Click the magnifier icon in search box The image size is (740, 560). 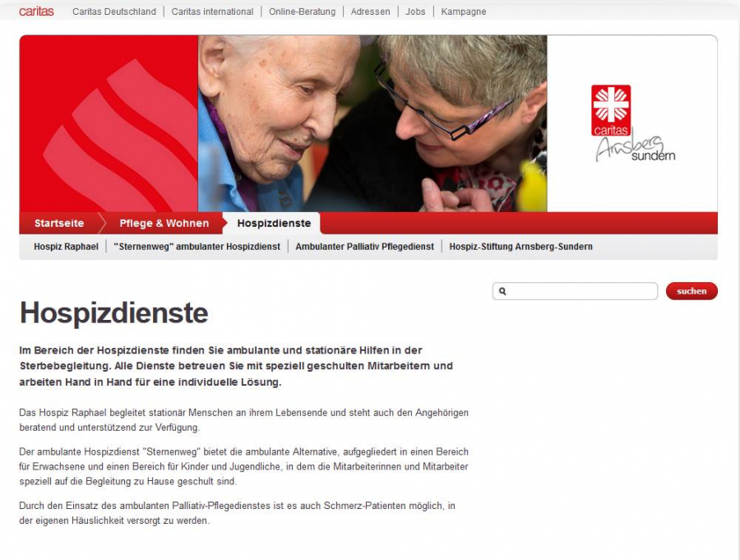coord(502,291)
